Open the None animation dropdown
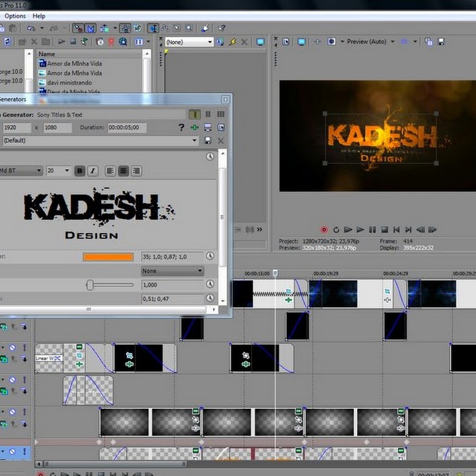 click(x=172, y=271)
